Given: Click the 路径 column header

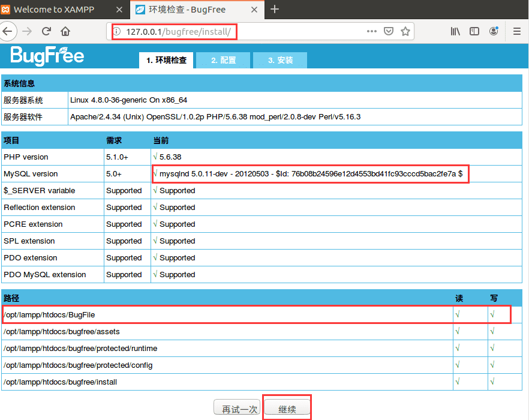Looking at the screenshot, I should (x=11, y=298).
